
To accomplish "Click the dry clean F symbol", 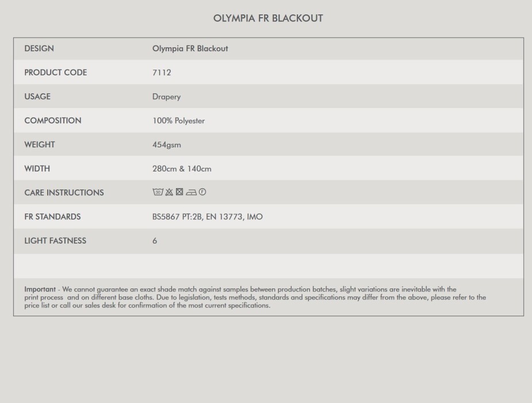I will point(202,192).
